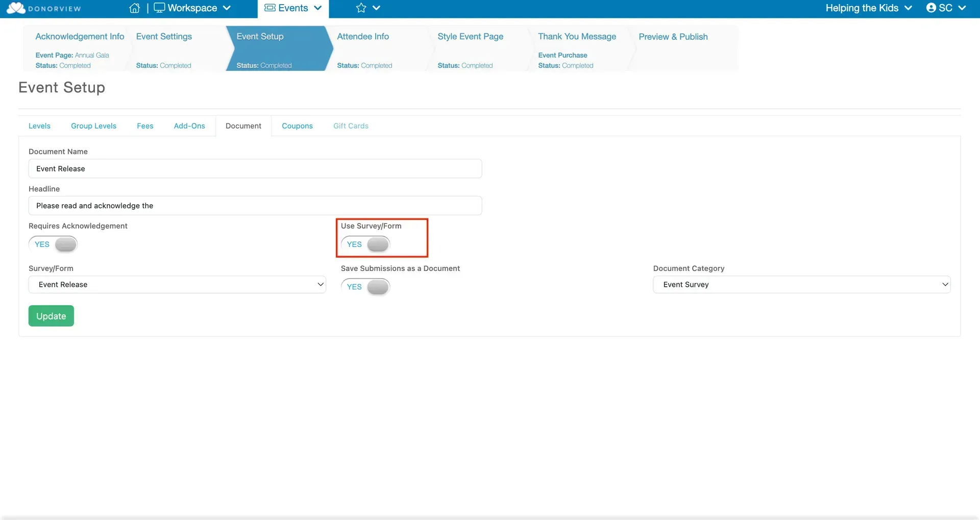Open the Fees tab

pos(145,126)
